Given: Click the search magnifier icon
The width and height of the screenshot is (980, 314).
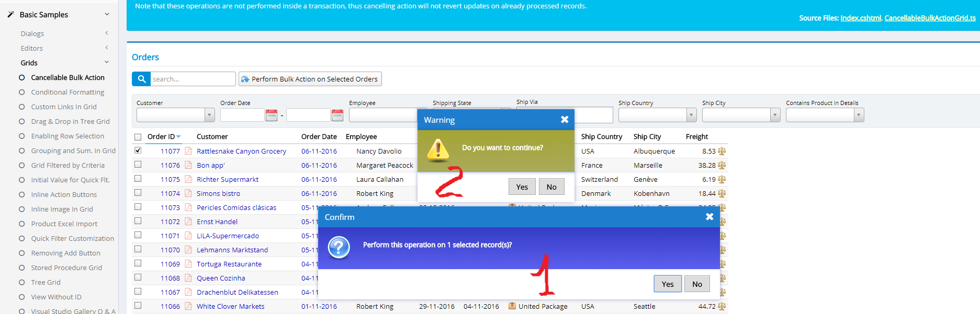Looking at the screenshot, I should [141, 79].
